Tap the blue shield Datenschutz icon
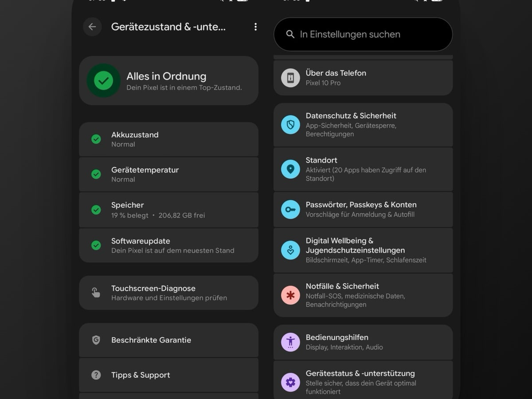Image resolution: width=532 pixels, height=399 pixels. 290,125
